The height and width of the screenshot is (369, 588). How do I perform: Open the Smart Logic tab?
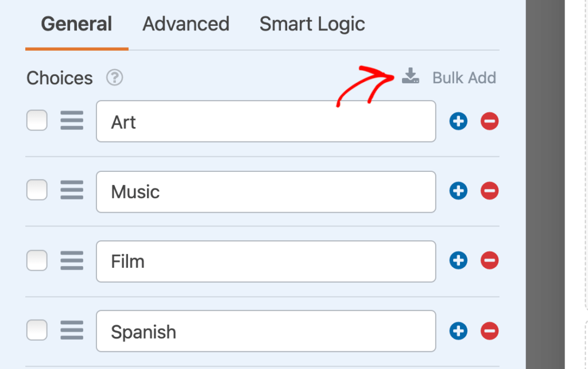pyautogui.click(x=312, y=24)
